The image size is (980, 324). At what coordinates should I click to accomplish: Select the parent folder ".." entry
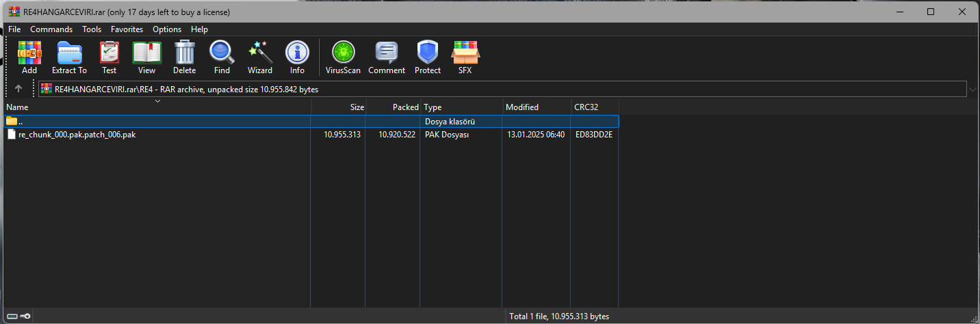point(21,121)
